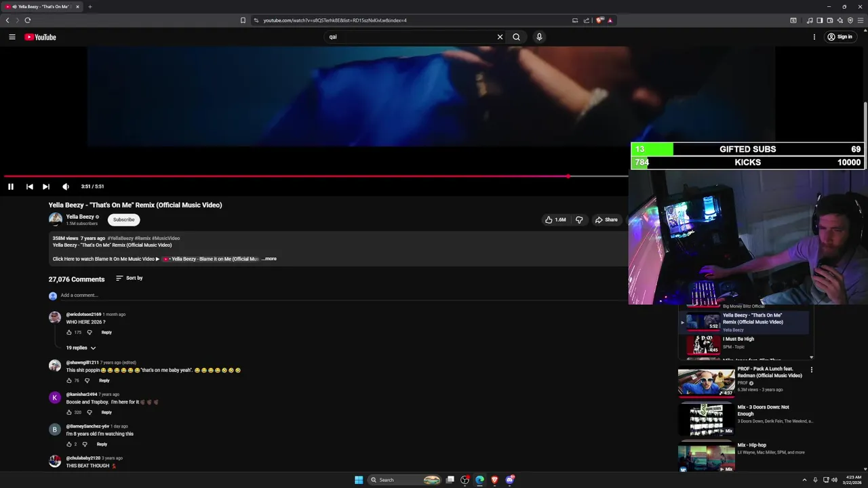Bookmark this page icon
Image resolution: width=868 pixels, height=488 pixels.
pos(243,20)
